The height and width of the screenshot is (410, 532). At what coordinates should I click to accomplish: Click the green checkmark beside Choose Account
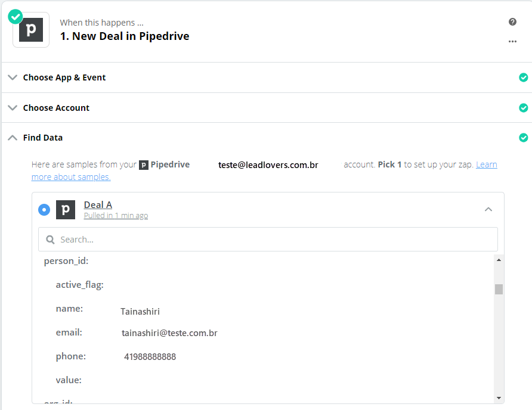click(x=523, y=108)
